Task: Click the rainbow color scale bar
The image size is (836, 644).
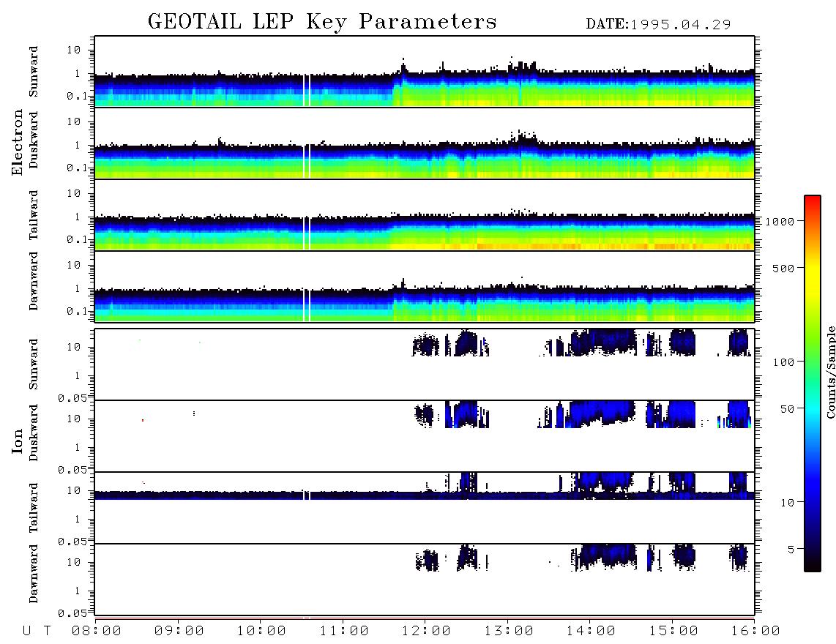Action: click(813, 383)
